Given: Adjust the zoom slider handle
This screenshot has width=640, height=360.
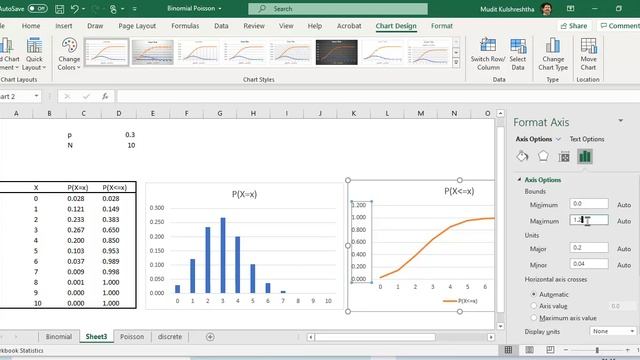Looking at the screenshot, I should click(x=597, y=350).
